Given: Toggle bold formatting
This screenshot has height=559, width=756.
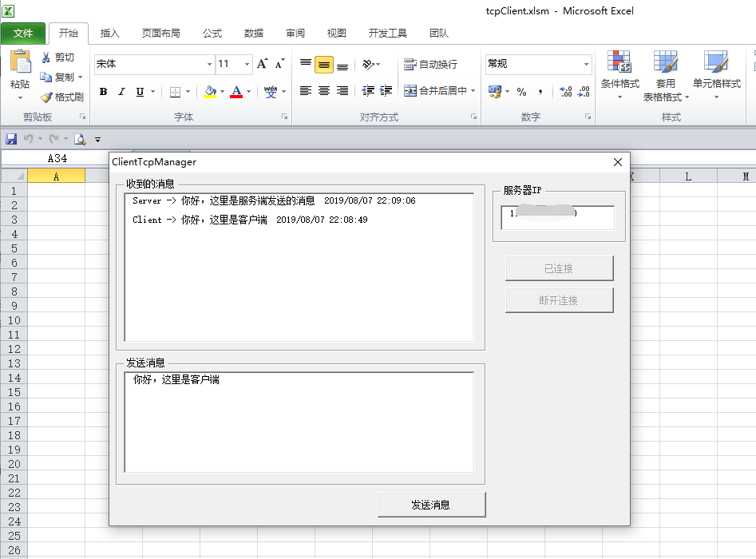Looking at the screenshot, I should click(x=102, y=91).
